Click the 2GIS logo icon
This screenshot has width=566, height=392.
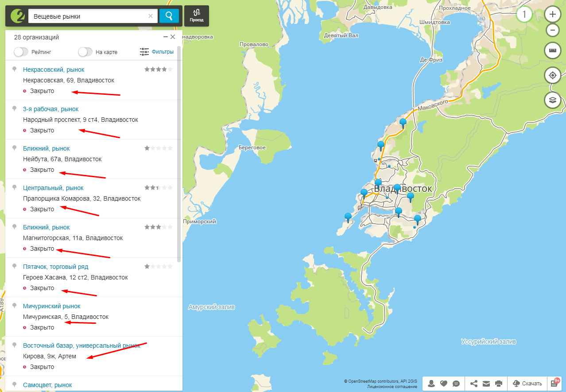point(18,16)
